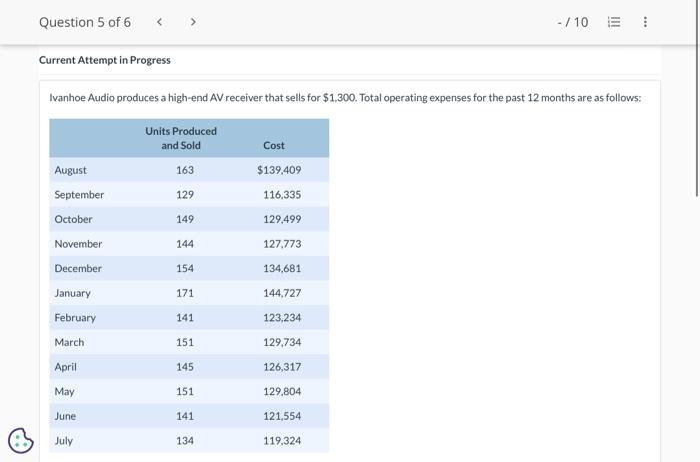The height and width of the screenshot is (462, 700).
Task: Click the Ivanhoe Audio problem statement text
Action: (345, 98)
